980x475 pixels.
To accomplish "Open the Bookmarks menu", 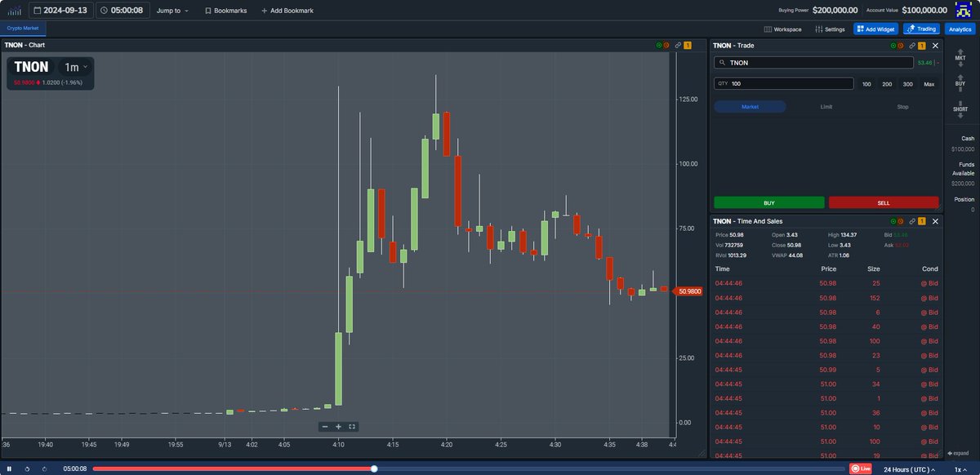I will tap(225, 11).
